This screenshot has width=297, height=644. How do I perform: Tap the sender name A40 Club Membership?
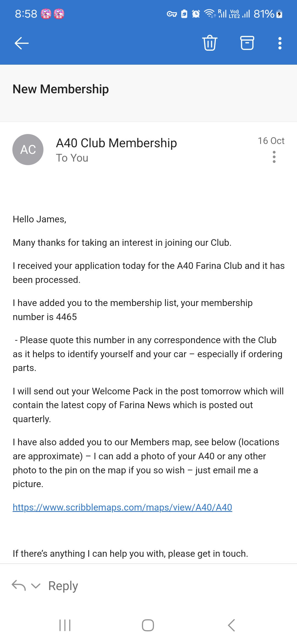[x=116, y=143]
